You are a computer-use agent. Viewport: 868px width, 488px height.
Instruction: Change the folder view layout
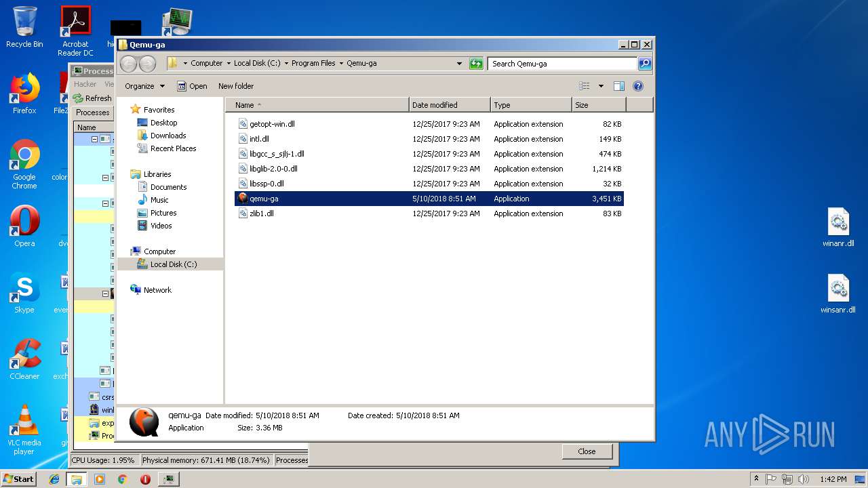click(x=585, y=86)
